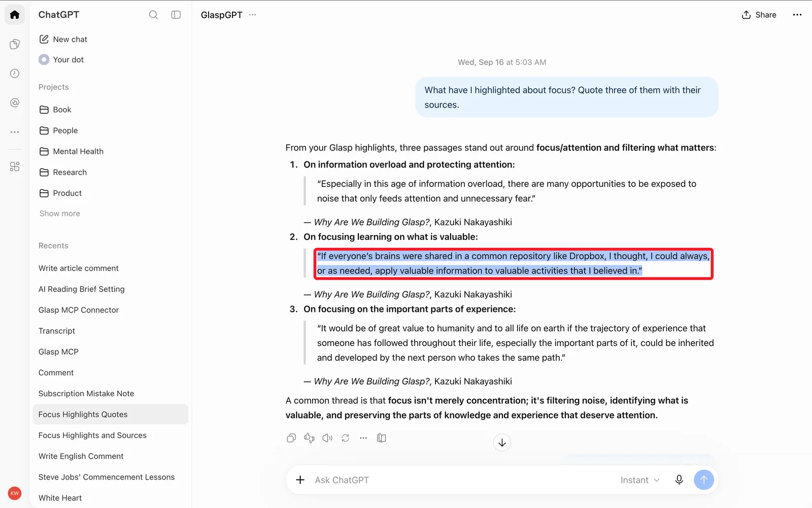Collapse the sidebar panel toggle
812x508 pixels.
(176, 15)
